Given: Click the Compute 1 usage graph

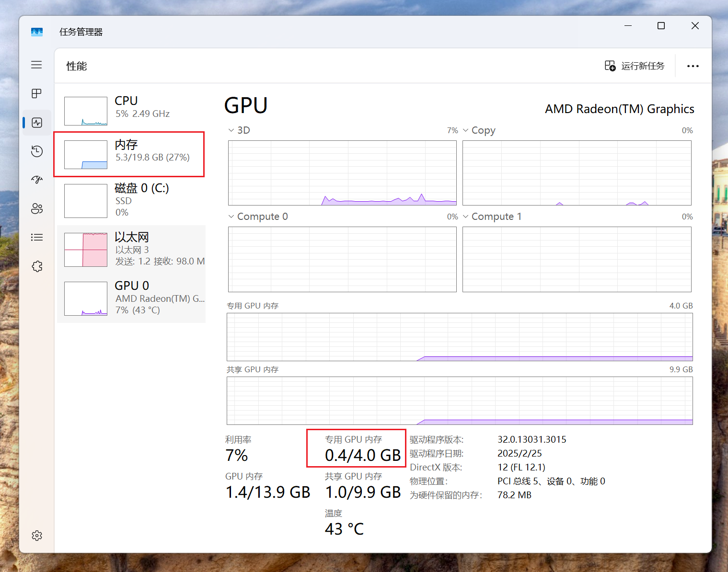Looking at the screenshot, I should click(x=577, y=259).
